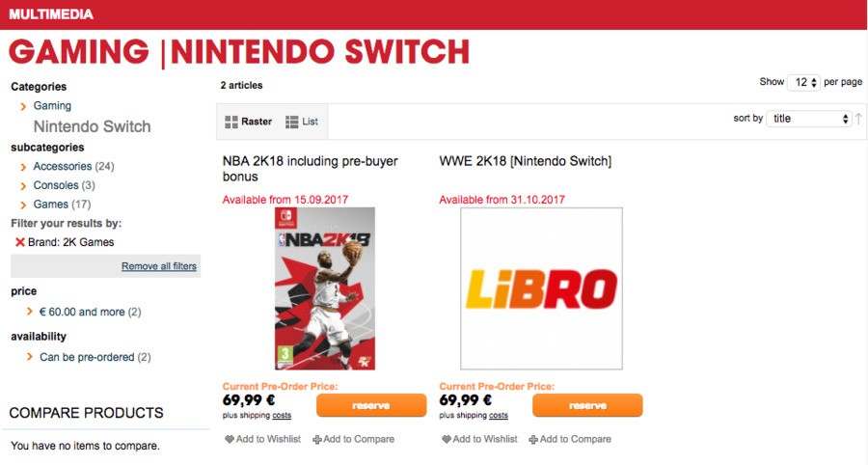Open the Games subcategory
Screen dimensions: 868x465
51,205
